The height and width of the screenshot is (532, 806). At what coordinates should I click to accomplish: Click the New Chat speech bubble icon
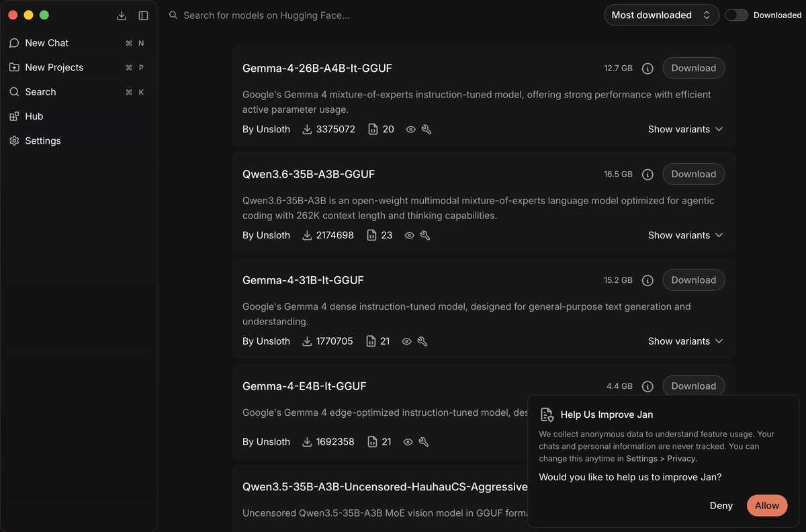14,43
